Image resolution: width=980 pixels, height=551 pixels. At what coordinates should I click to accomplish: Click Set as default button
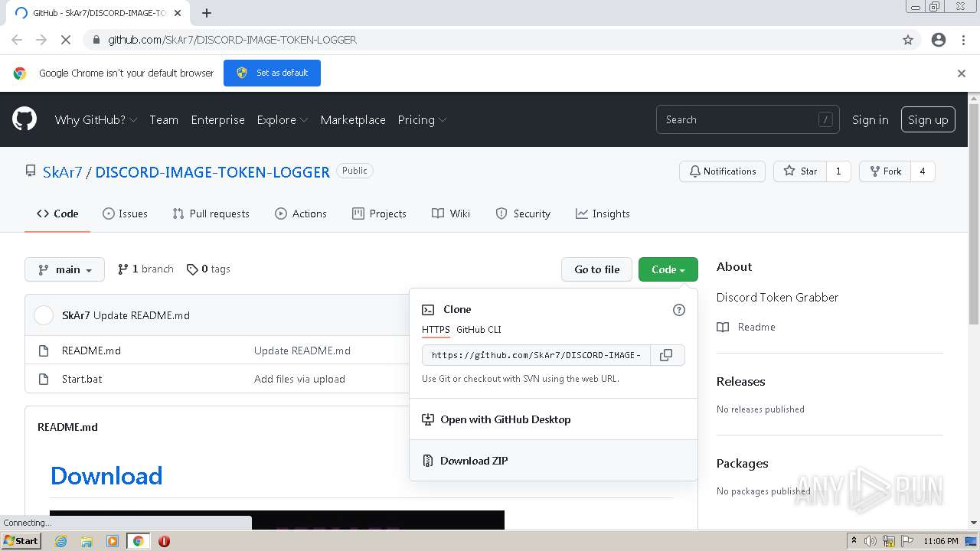tap(272, 73)
